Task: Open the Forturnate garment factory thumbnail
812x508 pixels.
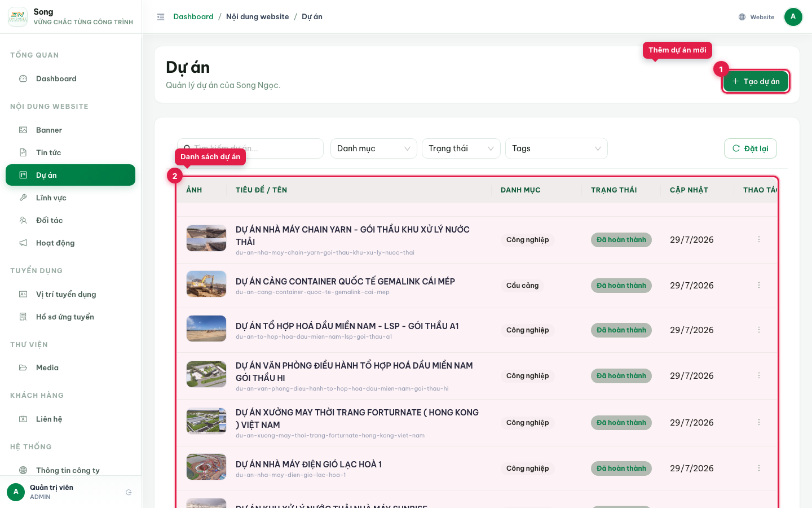Action: click(206, 421)
